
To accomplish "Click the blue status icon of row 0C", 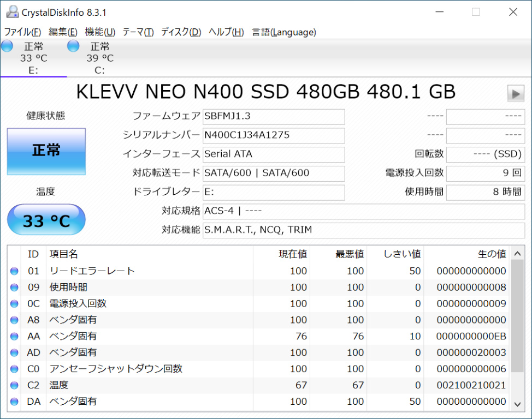I will coord(14,304).
